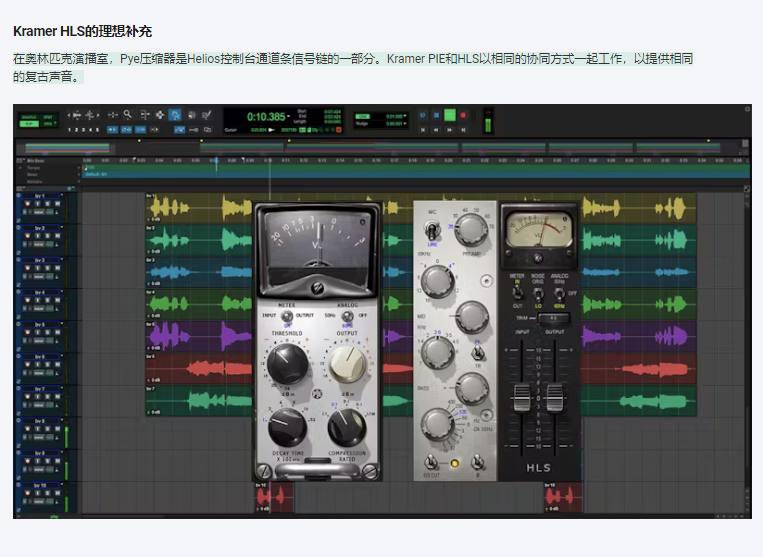Click the Go to End transport button
Viewport: 763px width, 557px height.
click(x=463, y=130)
